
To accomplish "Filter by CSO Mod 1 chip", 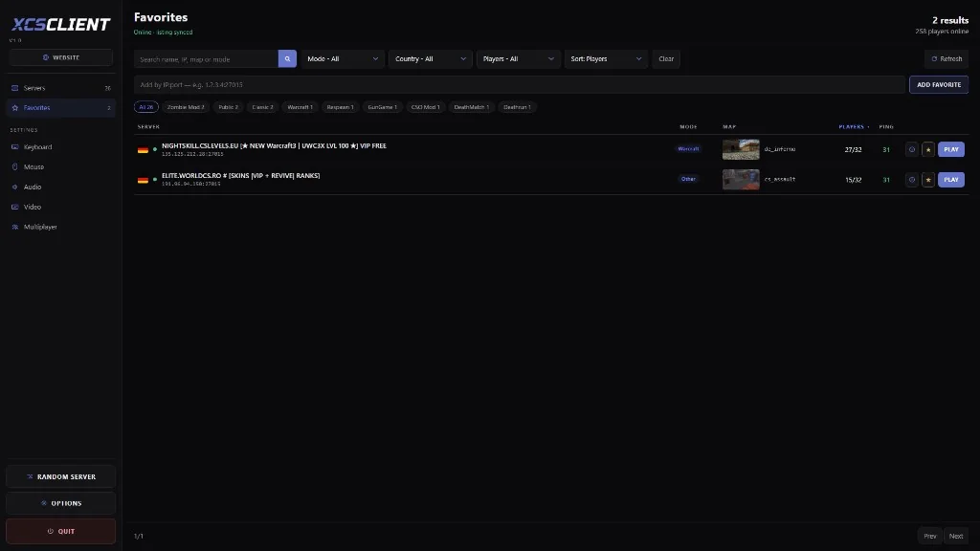I will coord(425,107).
